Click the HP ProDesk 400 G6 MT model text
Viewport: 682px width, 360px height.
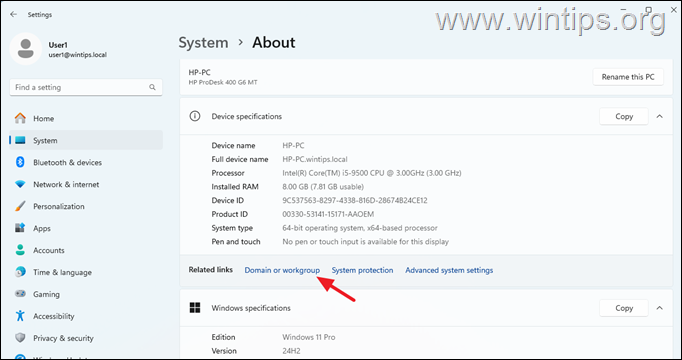click(x=223, y=82)
